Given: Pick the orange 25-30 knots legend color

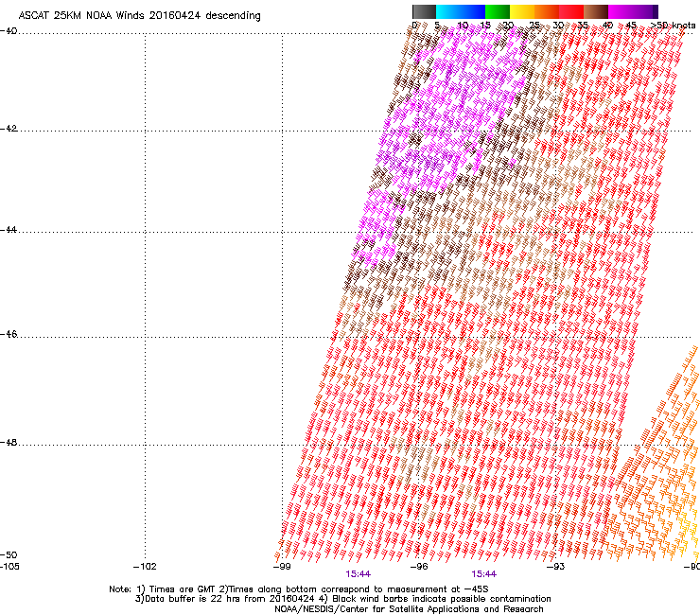Looking at the screenshot, I should (547, 11).
